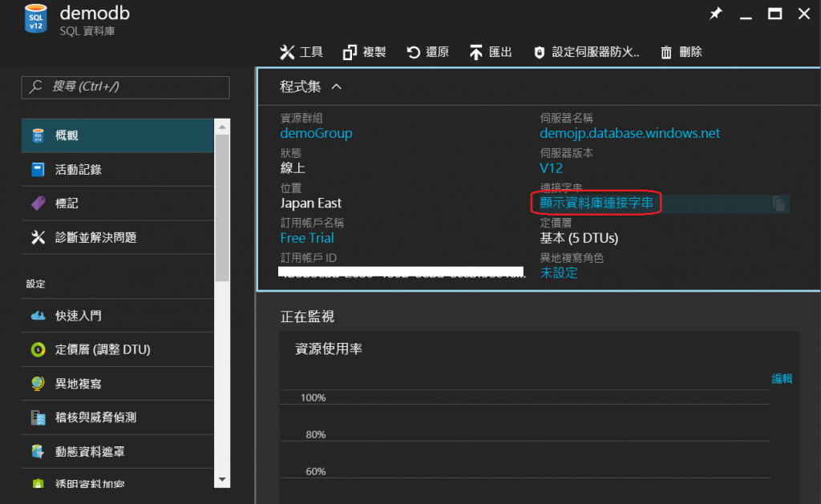Click the demodb SQL database icon

pos(35,18)
